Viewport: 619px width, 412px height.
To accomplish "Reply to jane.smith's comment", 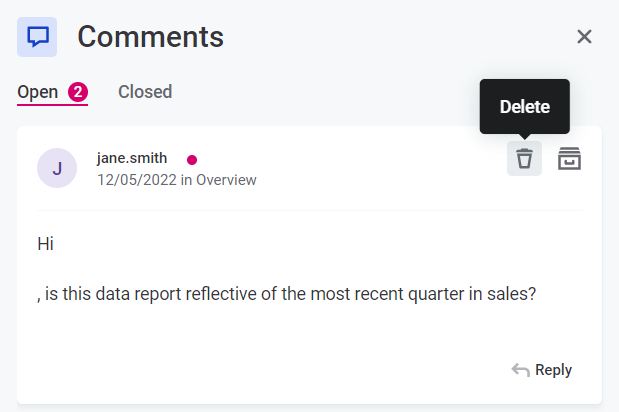I will click(x=553, y=370).
